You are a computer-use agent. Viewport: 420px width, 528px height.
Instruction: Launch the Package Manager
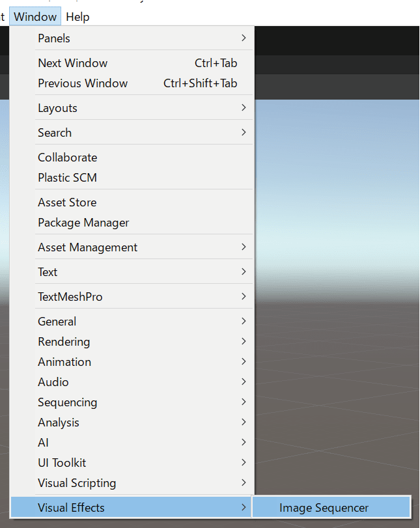pyautogui.click(x=132, y=223)
